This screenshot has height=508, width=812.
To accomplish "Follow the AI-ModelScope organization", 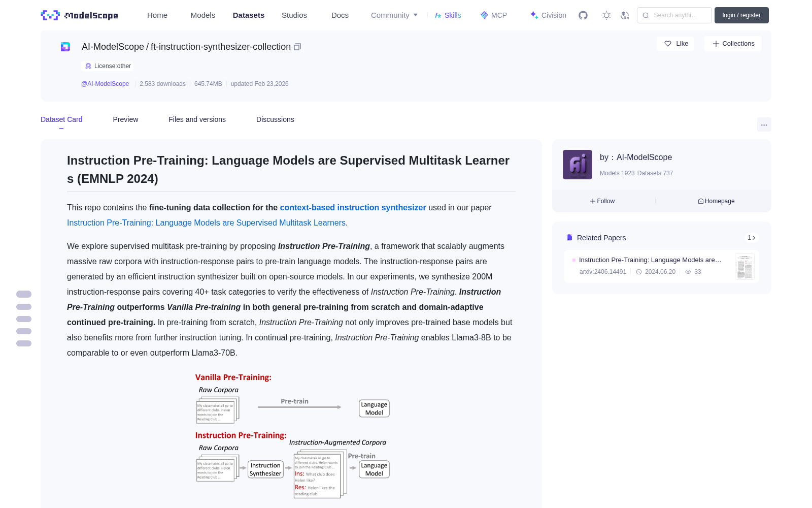I will (602, 201).
